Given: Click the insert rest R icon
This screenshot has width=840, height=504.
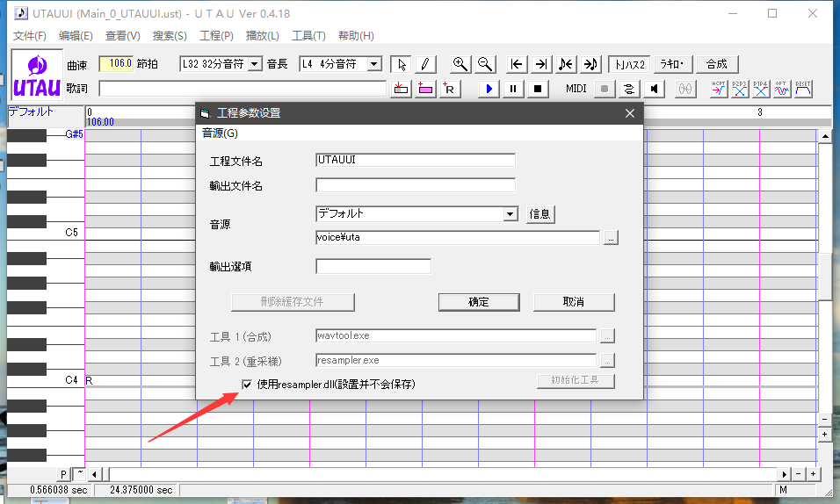Looking at the screenshot, I should 450,89.
